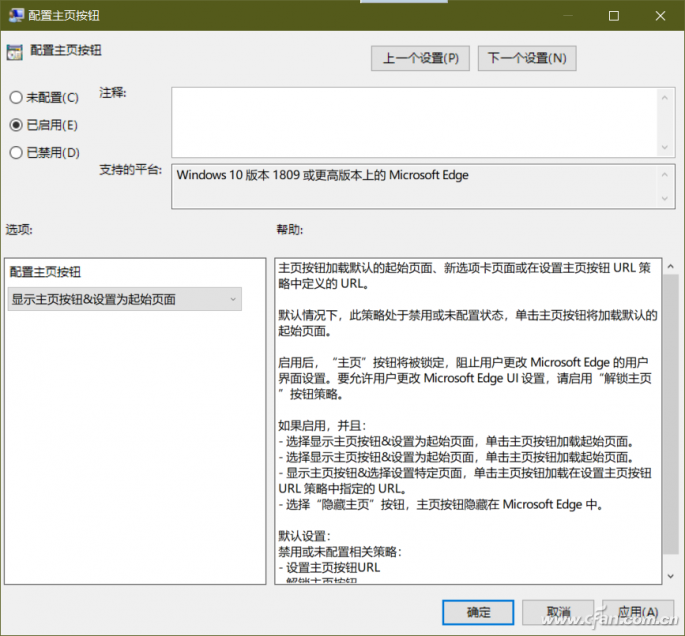Click help panel scroll down arrow
Screen dimensions: 685x636
pos(671,577)
